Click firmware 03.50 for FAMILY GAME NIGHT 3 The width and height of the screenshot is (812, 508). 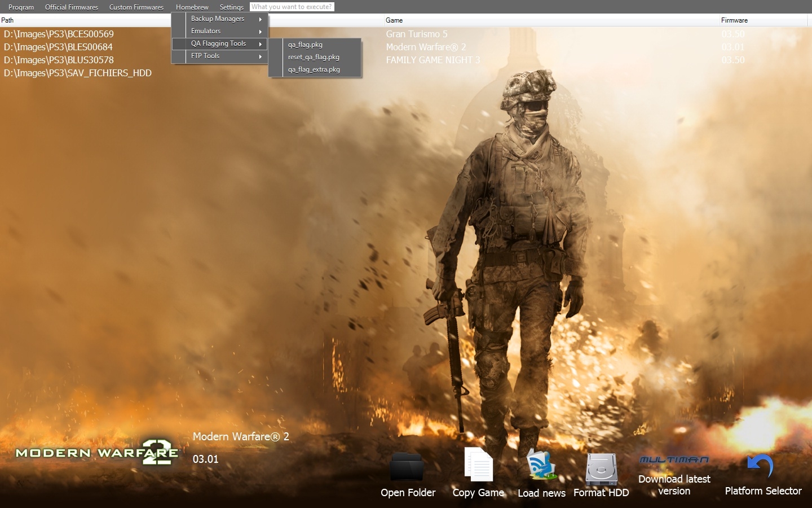tap(733, 60)
